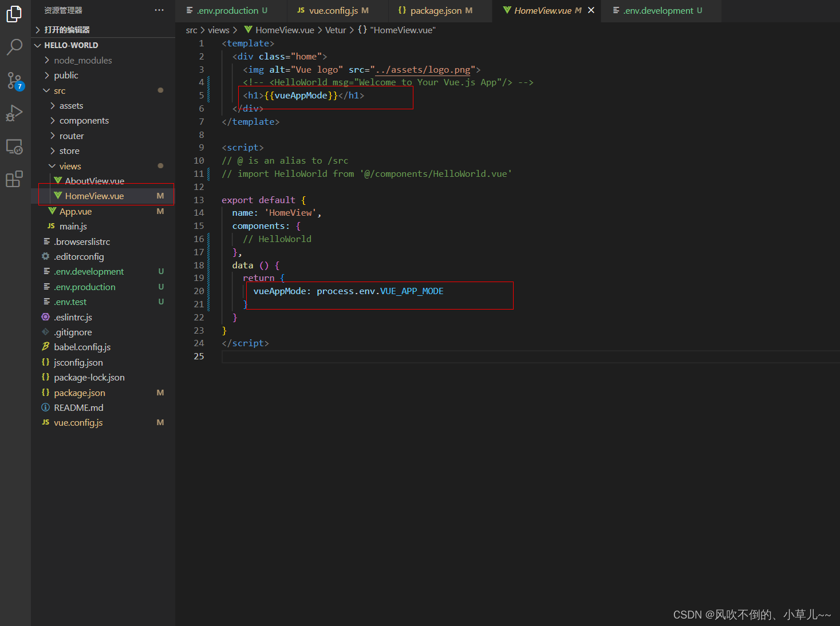
Task: Follow the ../assets/logo.png path link
Action: click(x=423, y=70)
